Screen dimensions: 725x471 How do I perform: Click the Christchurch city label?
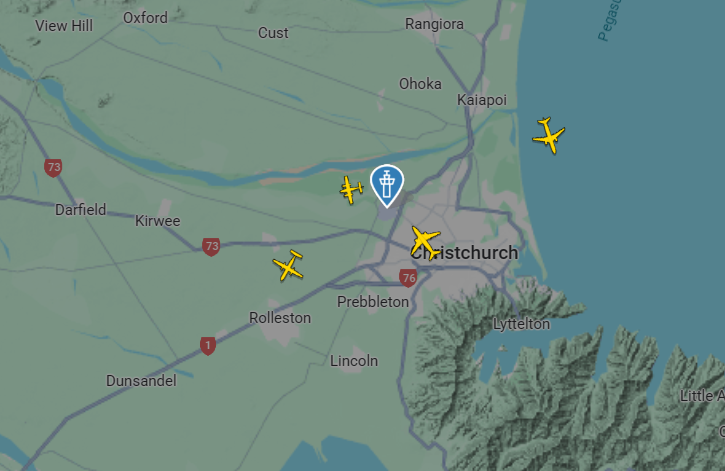pos(465,253)
